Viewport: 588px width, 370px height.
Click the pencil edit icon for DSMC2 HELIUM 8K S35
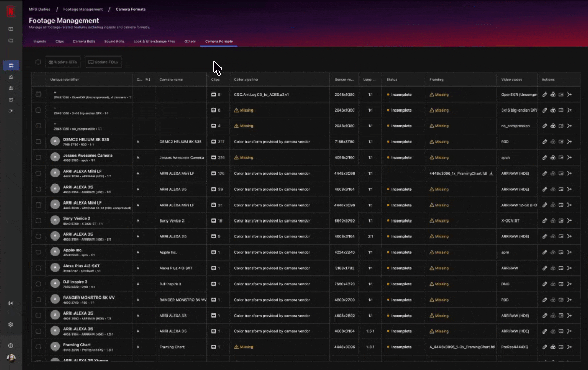coord(545,142)
